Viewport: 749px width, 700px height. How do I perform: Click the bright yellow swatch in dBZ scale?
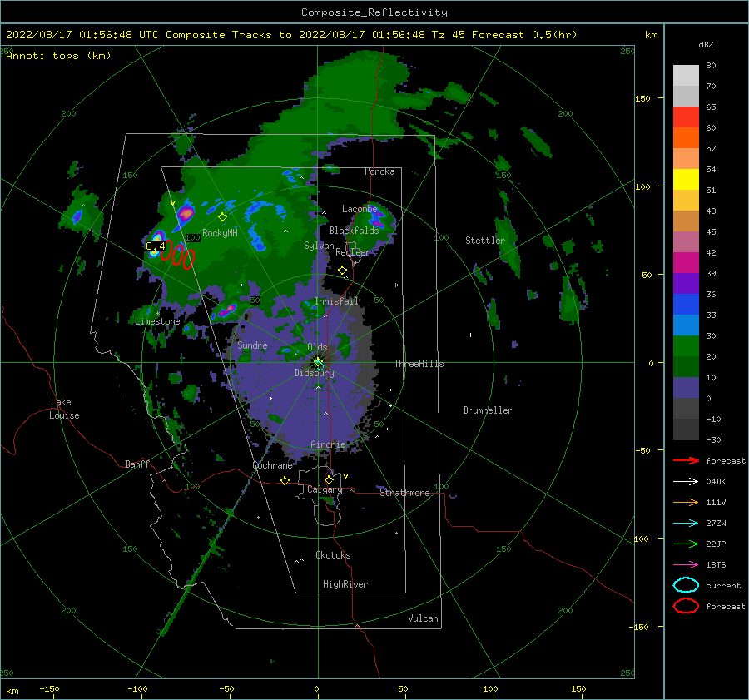click(686, 180)
